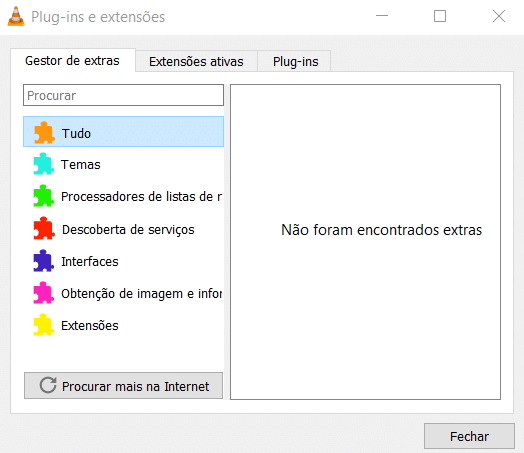Image resolution: width=524 pixels, height=453 pixels.
Task: Click the green puzzle piece icon
Action: pyautogui.click(x=43, y=196)
